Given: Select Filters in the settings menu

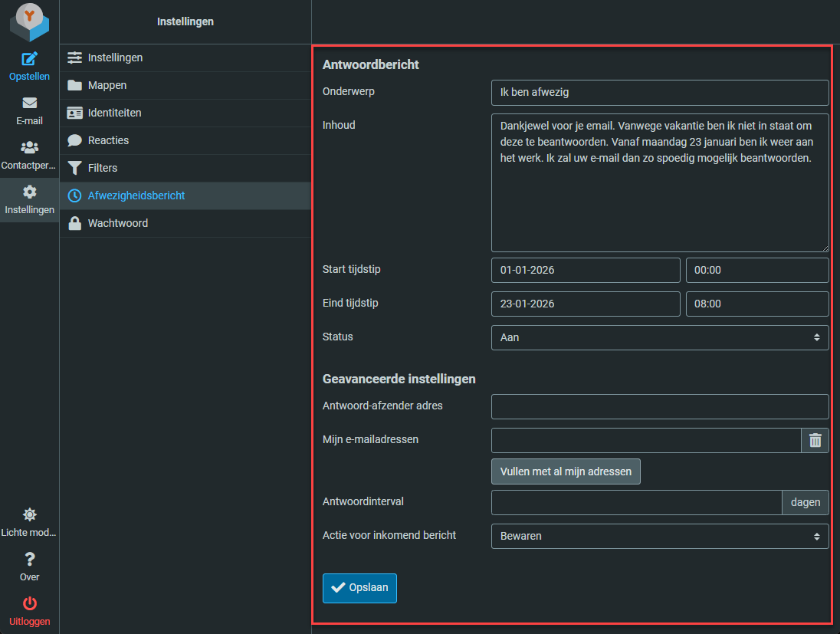Looking at the screenshot, I should click(103, 168).
